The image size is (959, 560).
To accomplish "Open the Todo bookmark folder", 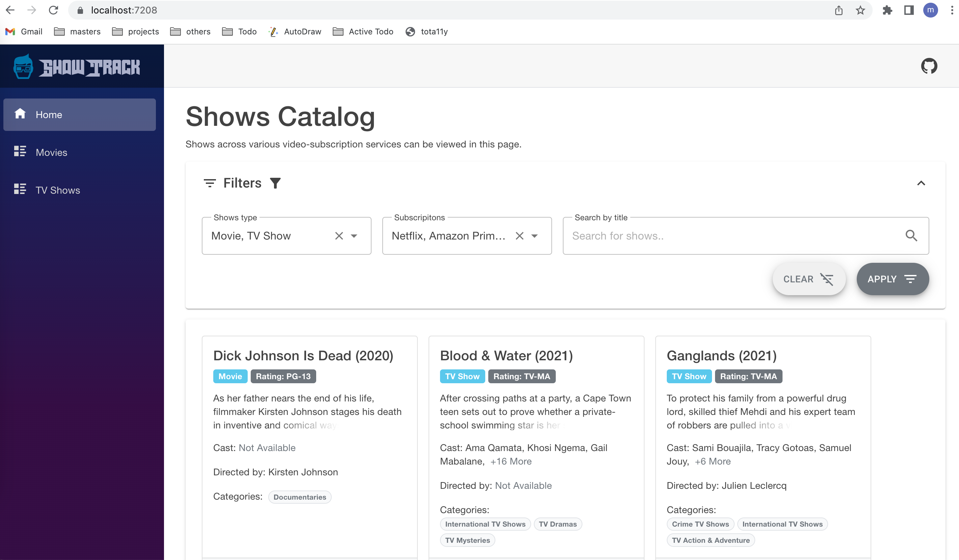I will 239,32.
